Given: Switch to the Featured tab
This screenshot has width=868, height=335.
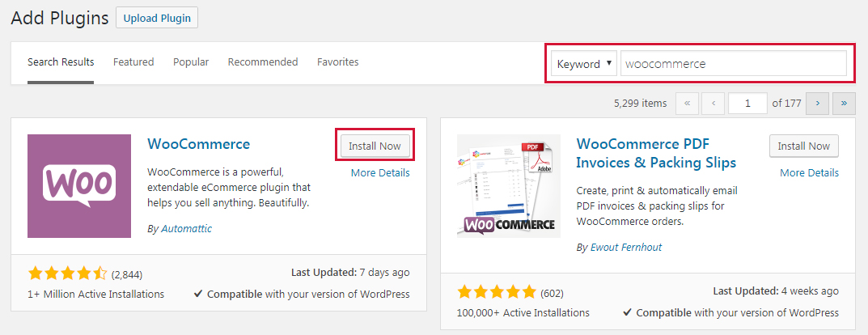Looking at the screenshot, I should (133, 62).
